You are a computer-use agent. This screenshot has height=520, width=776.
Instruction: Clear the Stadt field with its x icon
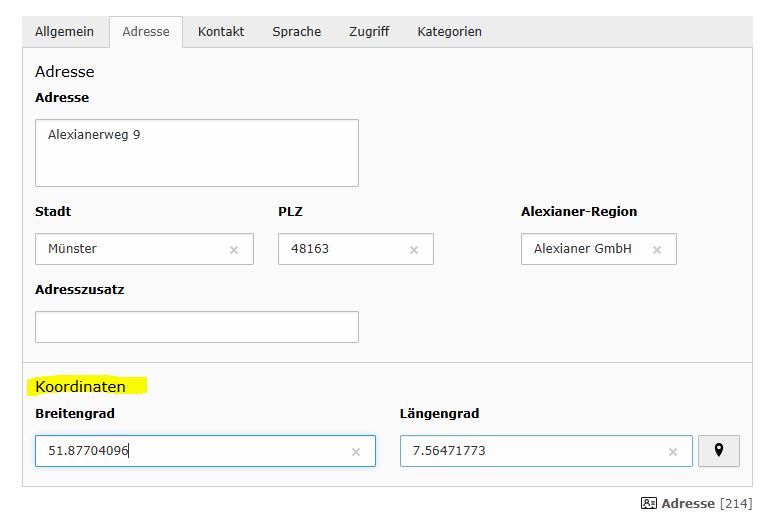click(x=234, y=250)
